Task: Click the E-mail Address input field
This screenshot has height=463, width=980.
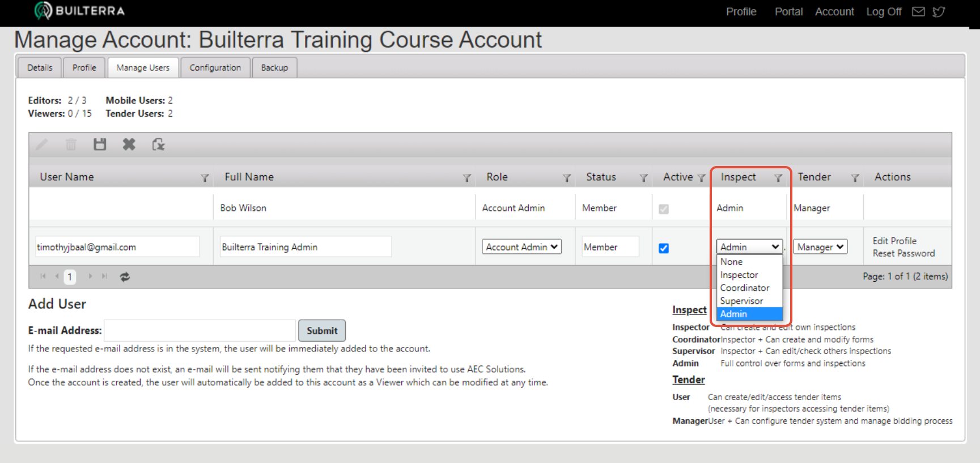Action: [200, 330]
